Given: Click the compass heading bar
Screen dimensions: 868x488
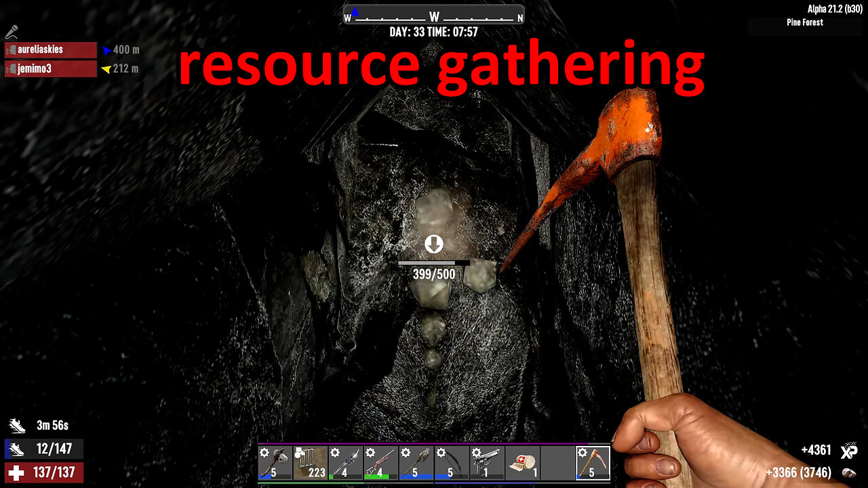Looking at the screenshot, I should tap(434, 16).
